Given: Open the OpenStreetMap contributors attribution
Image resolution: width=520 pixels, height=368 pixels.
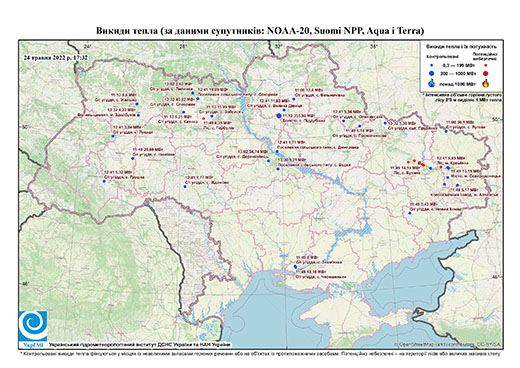Looking at the screenshot, I should [x=447, y=344].
